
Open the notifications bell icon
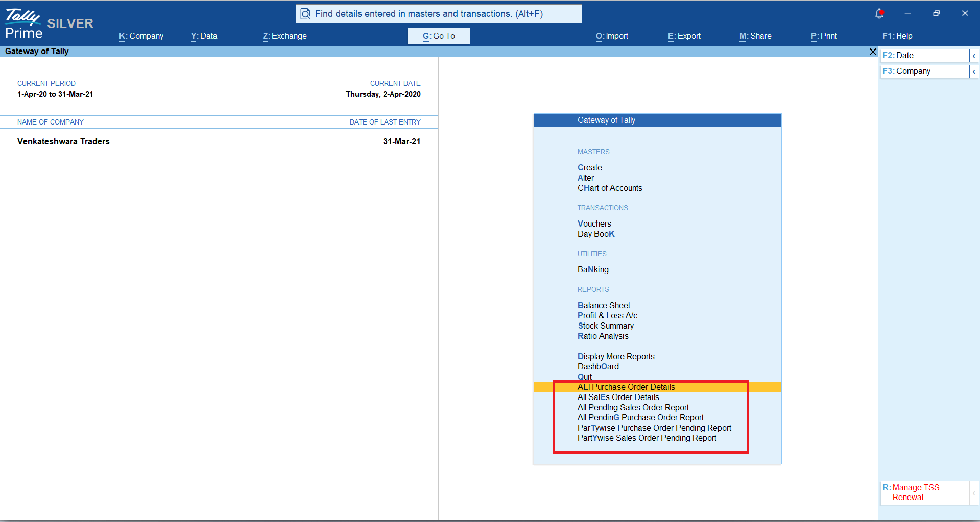click(879, 14)
